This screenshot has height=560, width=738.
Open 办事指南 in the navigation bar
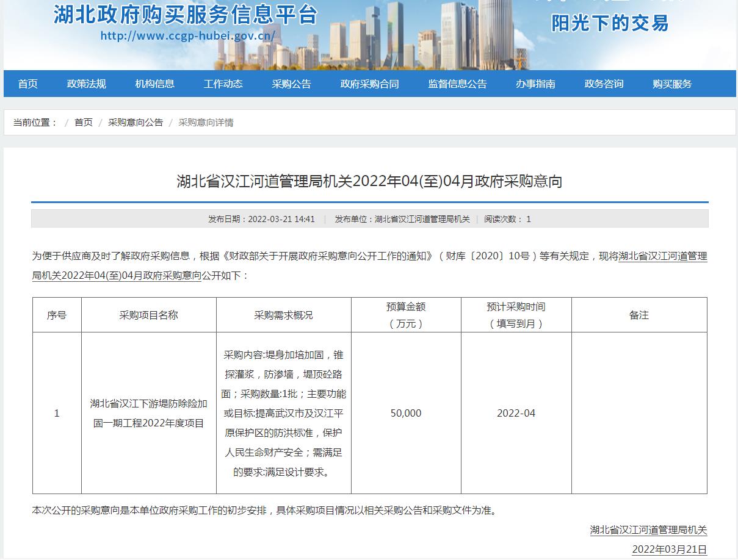[535, 84]
